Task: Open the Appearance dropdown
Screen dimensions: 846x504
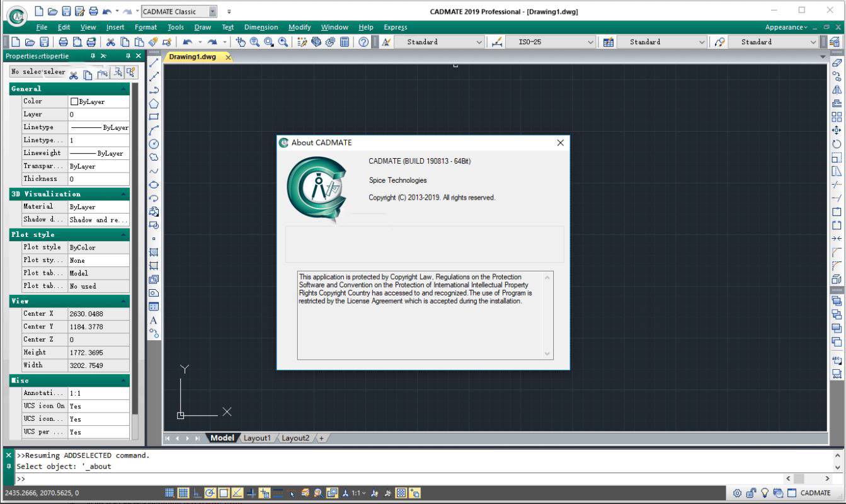Action: click(786, 27)
